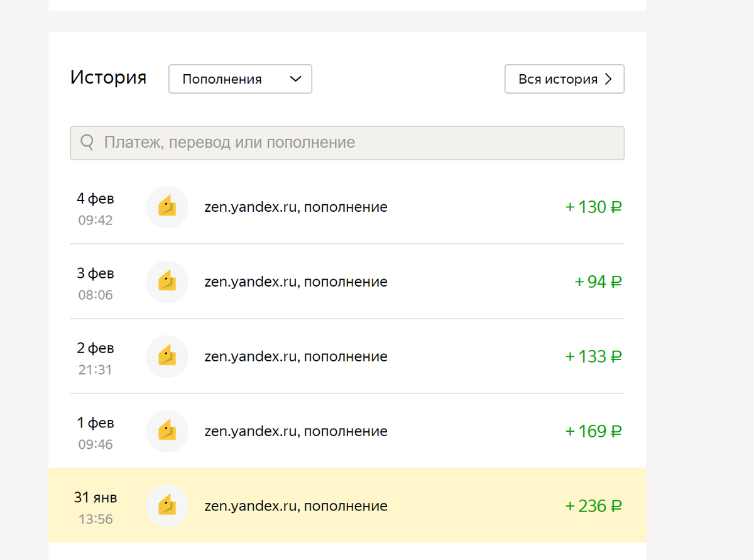This screenshot has width=754, height=560.
Task: Focus the payment search field
Action: tap(347, 143)
